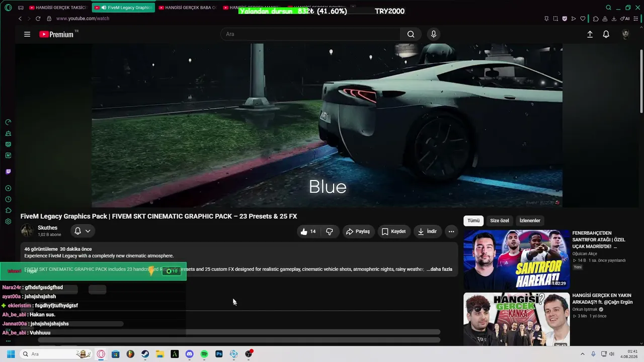Open the Skuthes channel name link
This screenshot has width=644, height=362.
pyautogui.click(x=47, y=228)
